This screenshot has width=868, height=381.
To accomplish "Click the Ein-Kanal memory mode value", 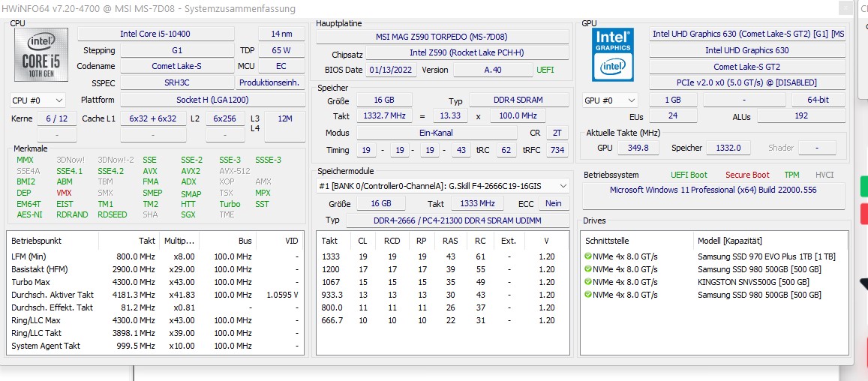I will (436, 133).
